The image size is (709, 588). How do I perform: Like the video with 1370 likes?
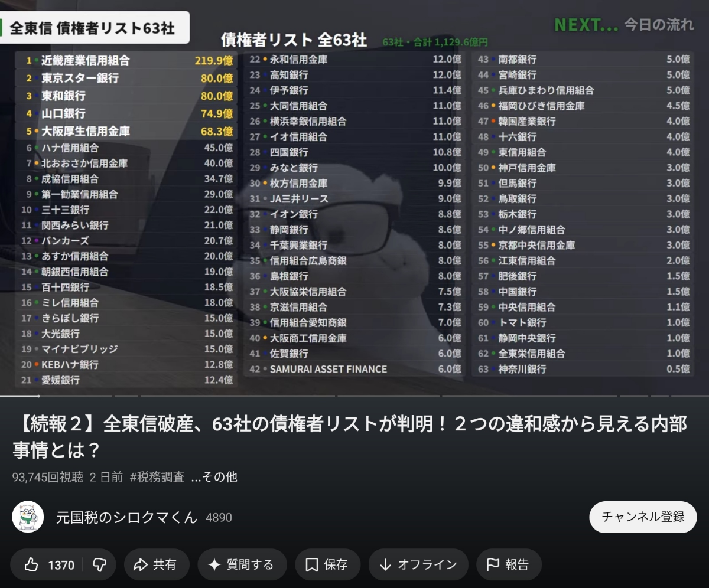click(x=48, y=565)
